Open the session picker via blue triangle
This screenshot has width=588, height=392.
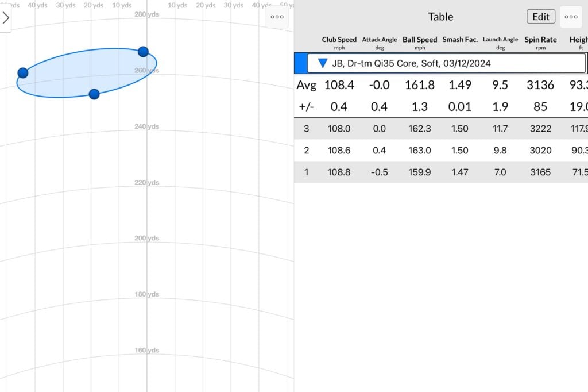323,63
